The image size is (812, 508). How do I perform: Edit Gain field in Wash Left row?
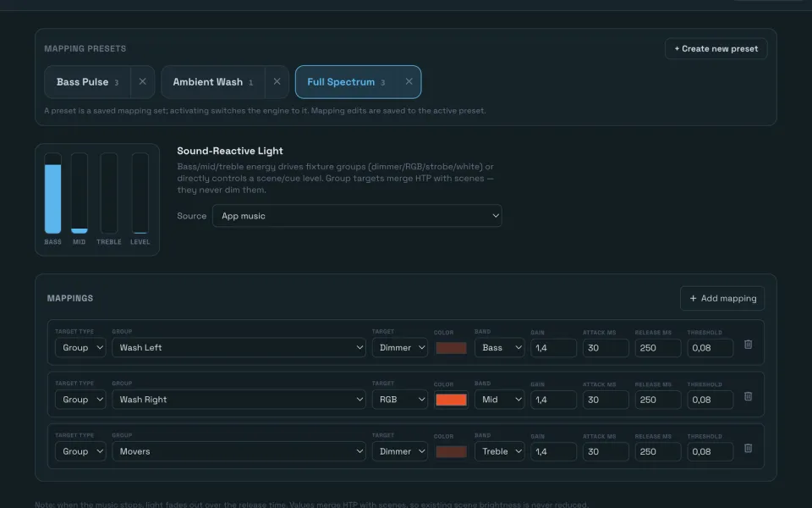point(553,348)
